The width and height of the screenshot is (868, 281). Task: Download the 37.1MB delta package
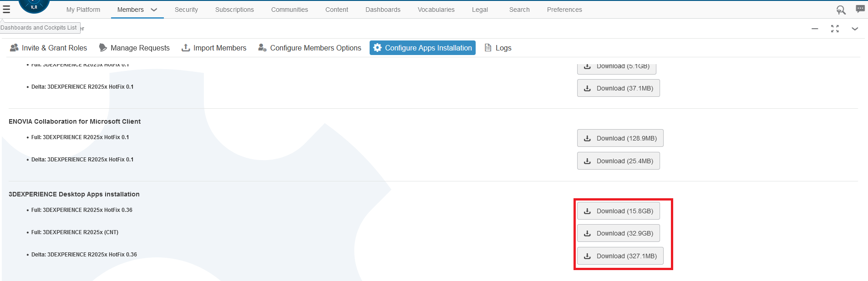(x=619, y=88)
